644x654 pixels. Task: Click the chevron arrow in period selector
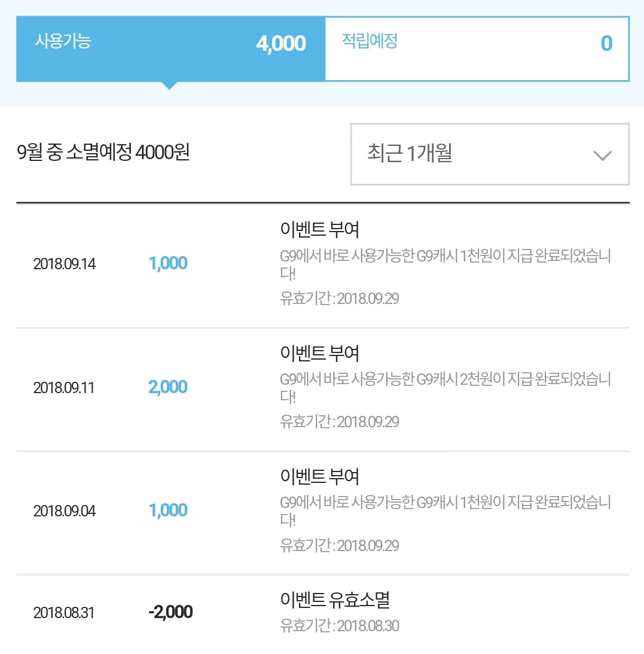[x=602, y=156]
